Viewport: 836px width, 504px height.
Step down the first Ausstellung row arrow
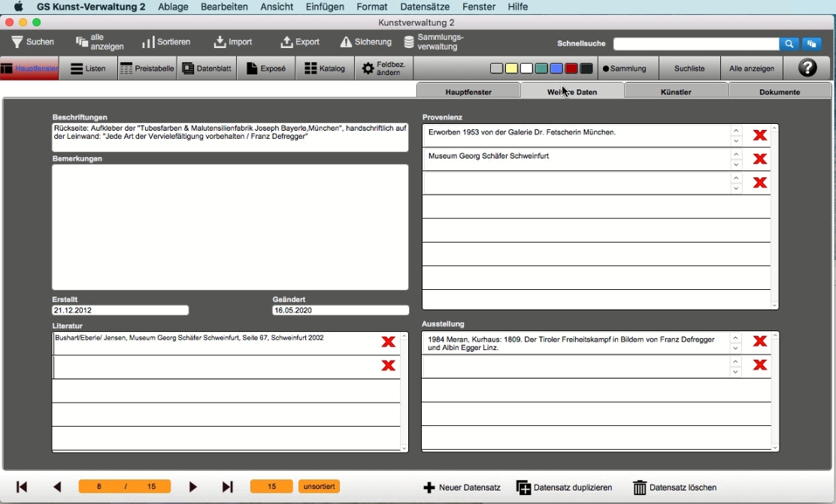736,348
